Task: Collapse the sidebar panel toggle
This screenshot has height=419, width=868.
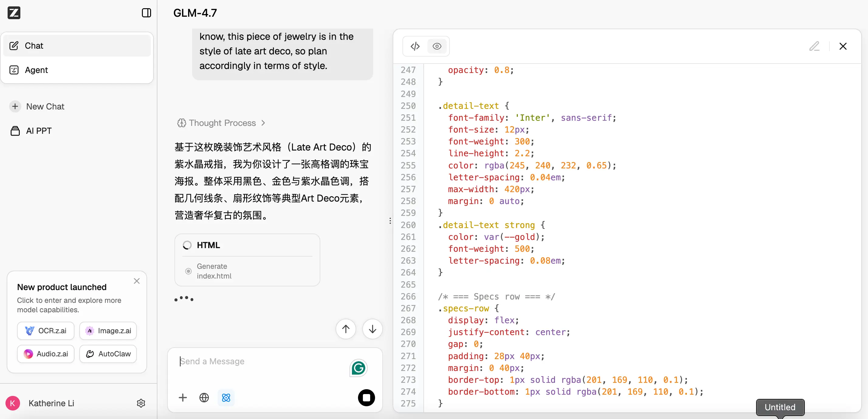Action: (146, 13)
